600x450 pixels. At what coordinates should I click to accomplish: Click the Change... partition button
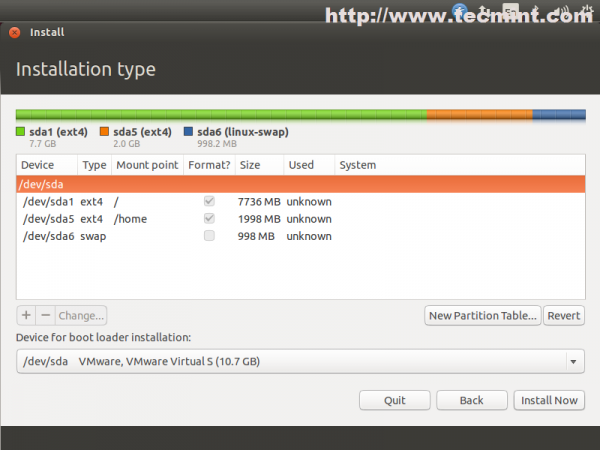tap(81, 315)
